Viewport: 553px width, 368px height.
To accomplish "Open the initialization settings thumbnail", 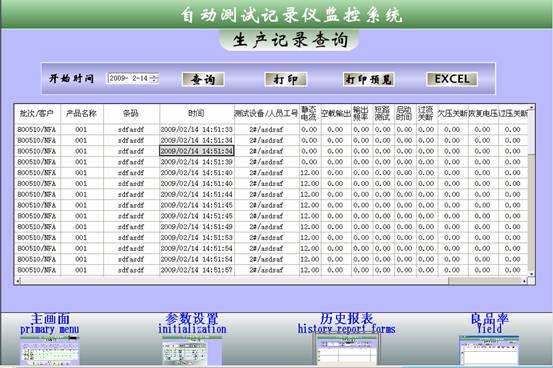I will (192, 351).
